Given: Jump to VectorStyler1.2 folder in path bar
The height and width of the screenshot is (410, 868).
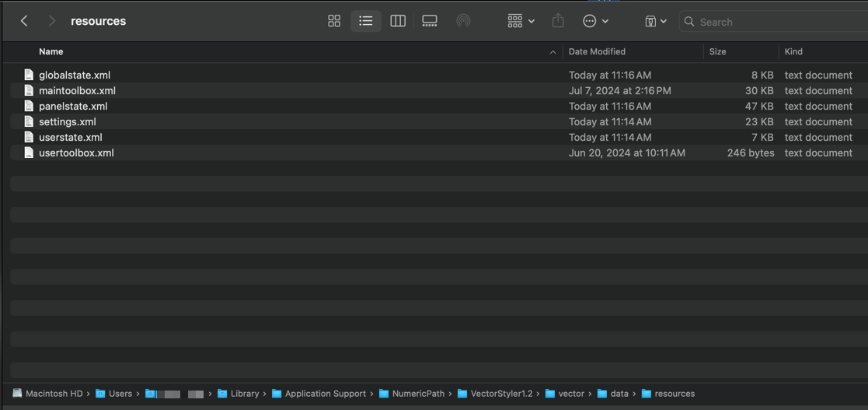Looking at the screenshot, I should 501,394.
